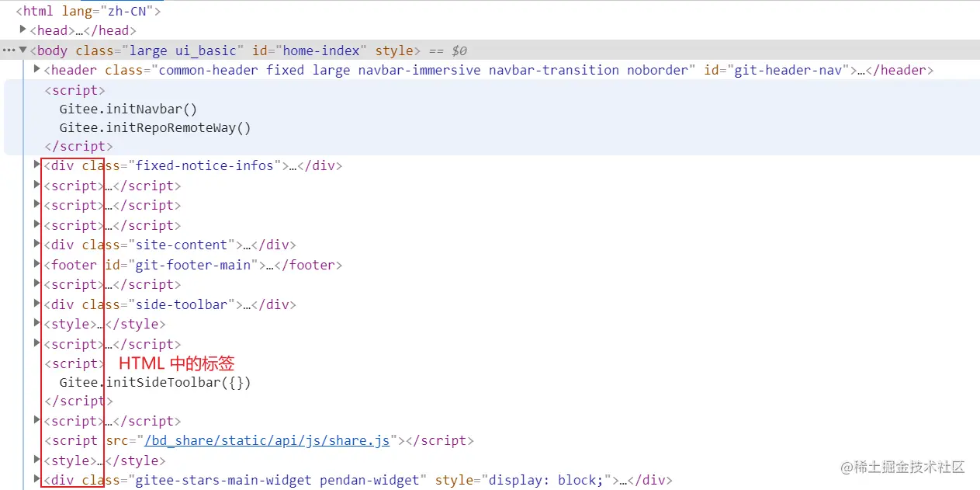Expand the git-footer-main footer
The height and width of the screenshot is (490, 980).
[36, 264]
